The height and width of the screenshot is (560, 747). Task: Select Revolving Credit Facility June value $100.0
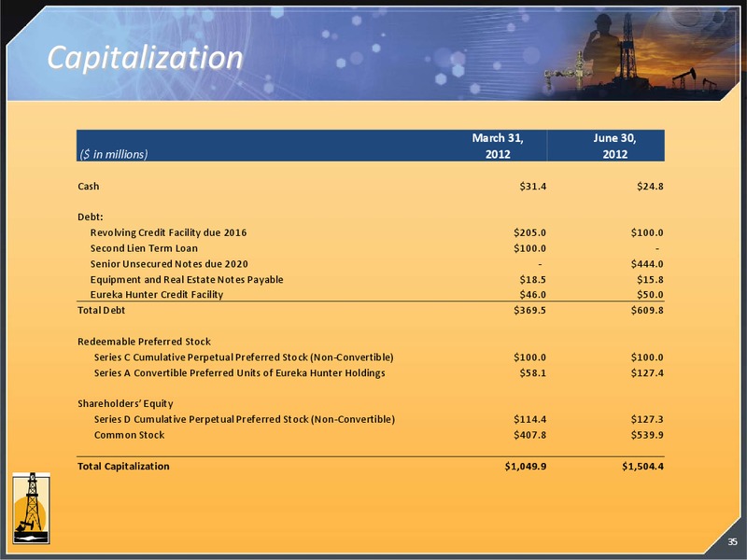point(647,232)
